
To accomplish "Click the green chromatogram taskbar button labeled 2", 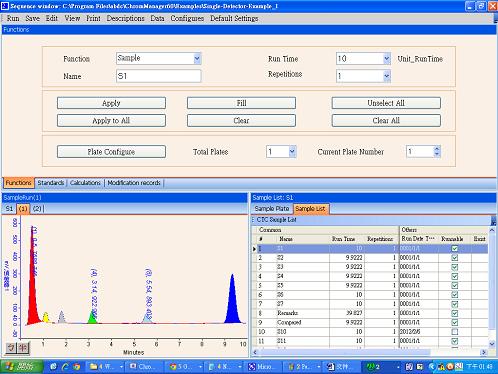I will 381,367.
